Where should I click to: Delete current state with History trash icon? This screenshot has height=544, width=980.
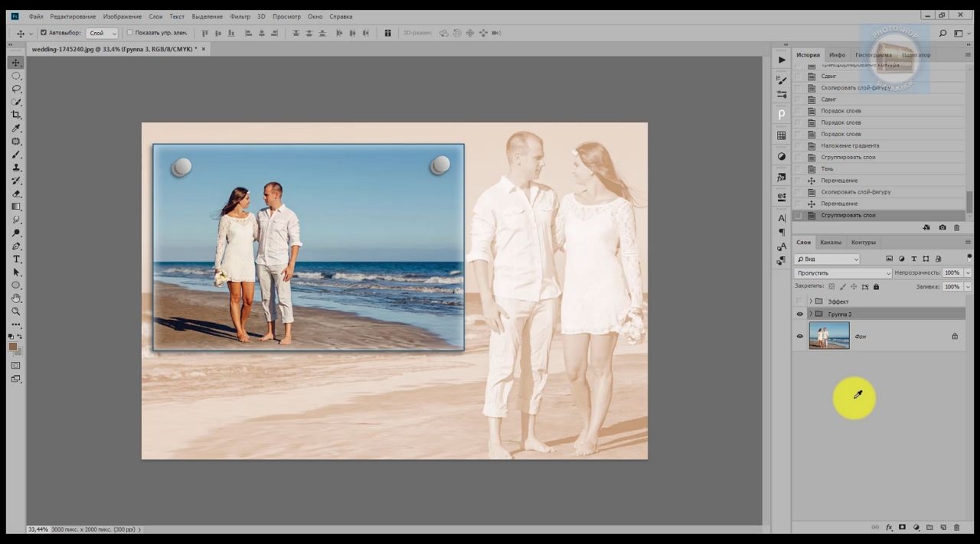[x=957, y=227]
